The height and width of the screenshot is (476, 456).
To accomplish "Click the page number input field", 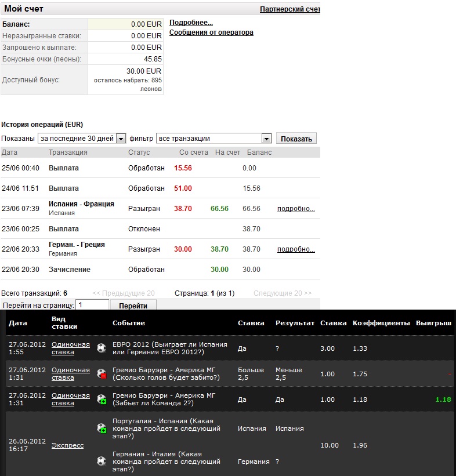I will click(92, 305).
